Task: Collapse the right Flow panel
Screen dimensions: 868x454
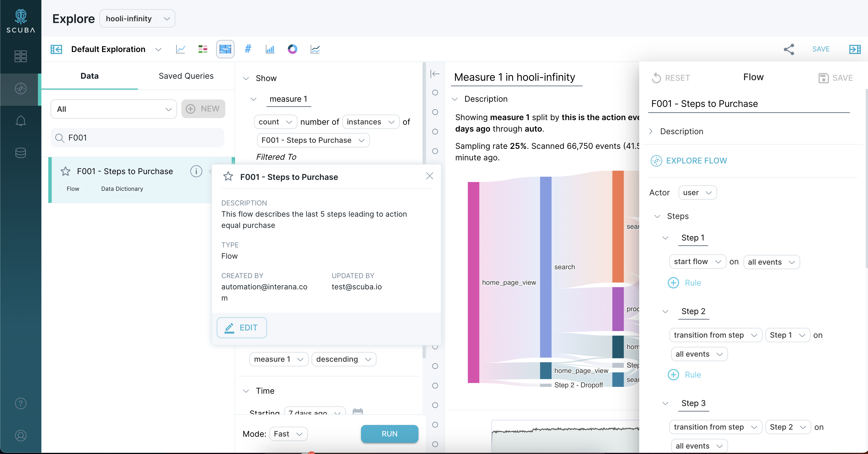Action: pyautogui.click(x=854, y=49)
